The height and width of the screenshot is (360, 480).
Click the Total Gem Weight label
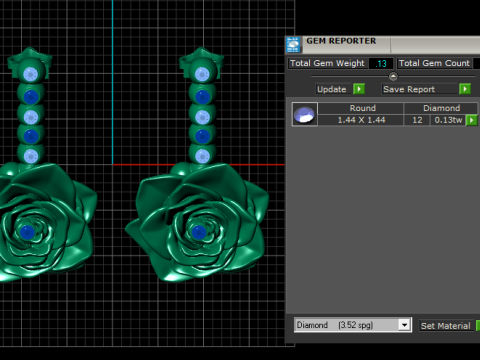click(x=327, y=63)
